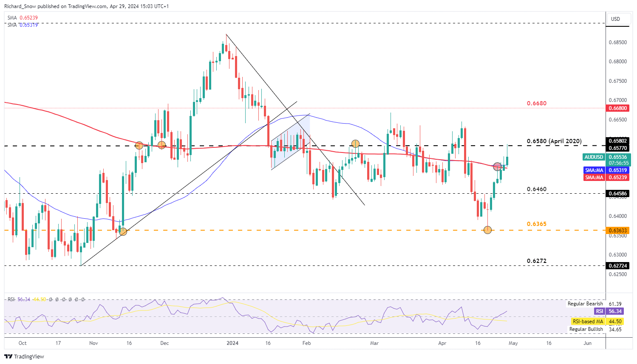The width and height of the screenshot is (637, 364).
Task: Click the 0.62500 price scale value
Action: tap(618, 274)
